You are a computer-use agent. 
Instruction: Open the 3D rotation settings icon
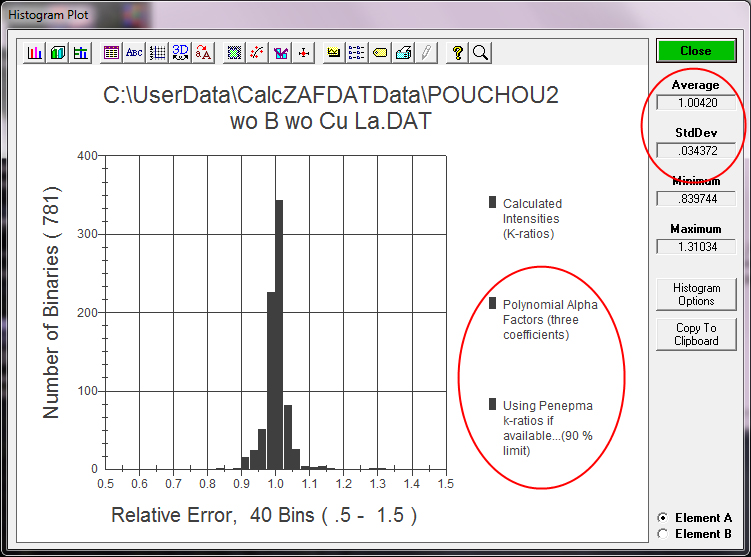click(x=181, y=53)
